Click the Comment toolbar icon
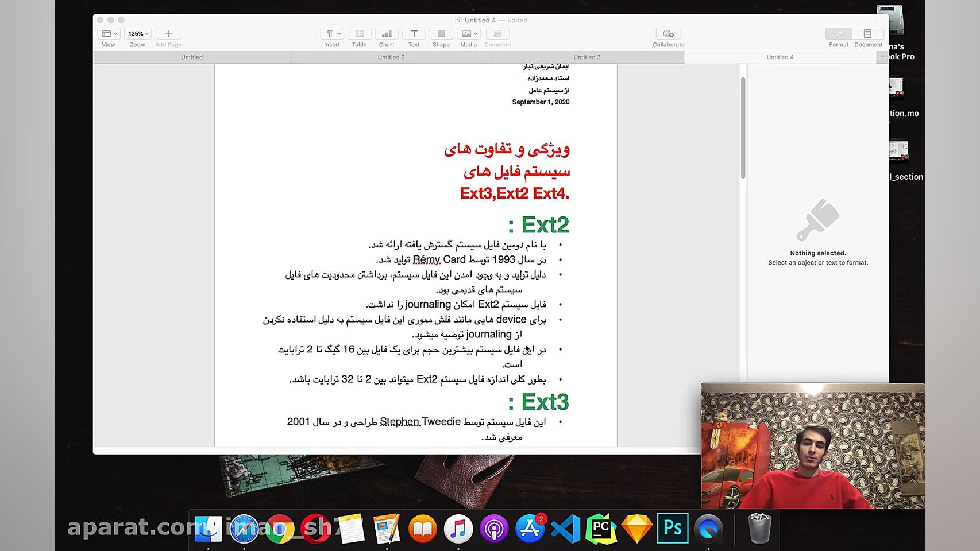This screenshot has width=980, height=551. [497, 34]
